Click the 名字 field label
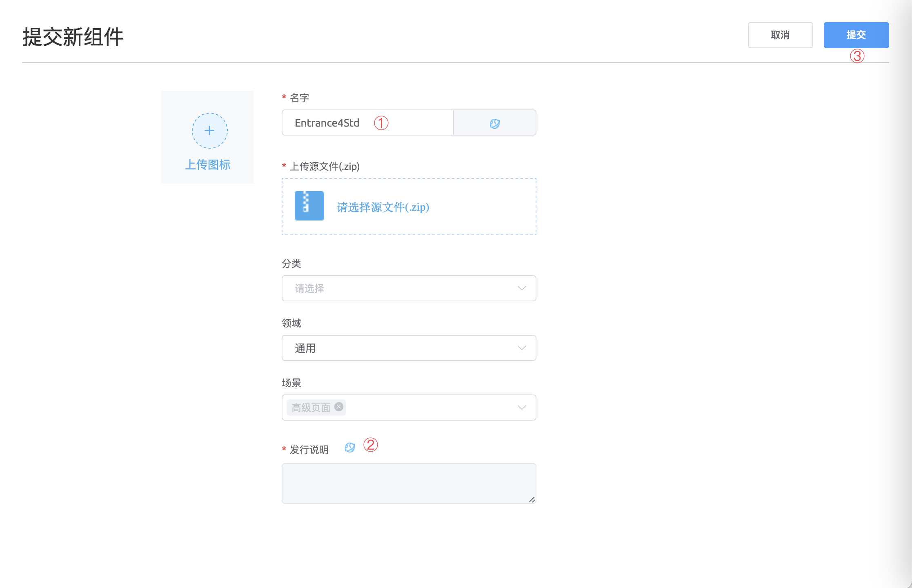Viewport: 912px width, 588px height. tap(299, 98)
